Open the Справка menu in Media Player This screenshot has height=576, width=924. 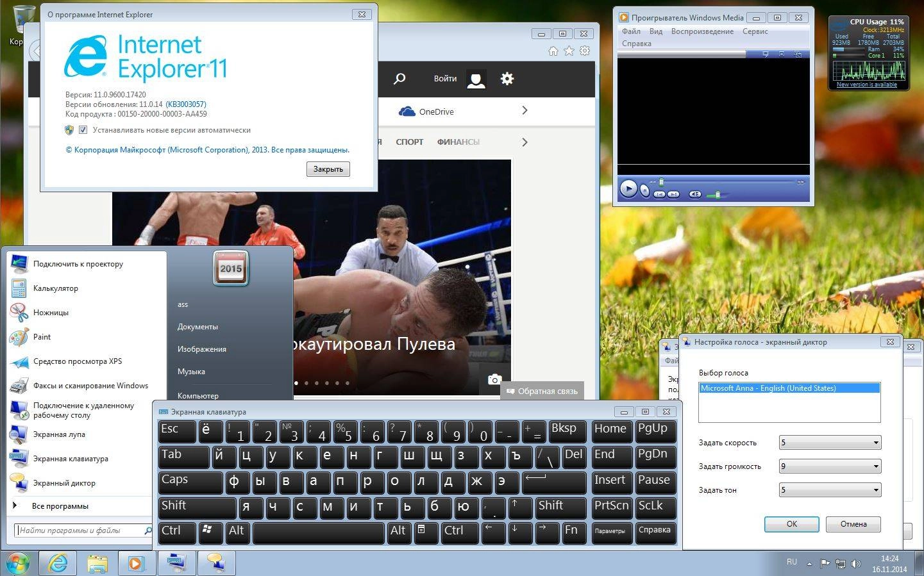(x=636, y=44)
